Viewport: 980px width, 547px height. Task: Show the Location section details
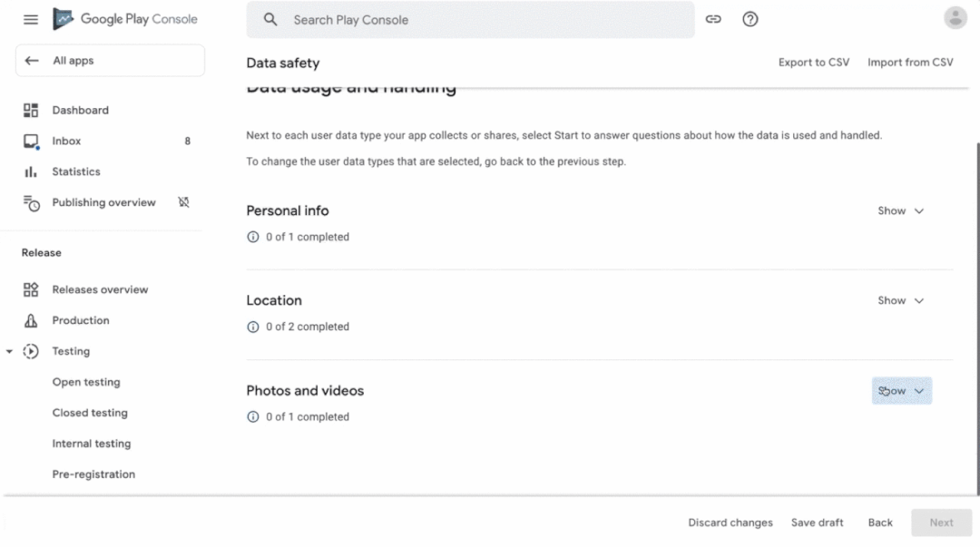(x=900, y=301)
